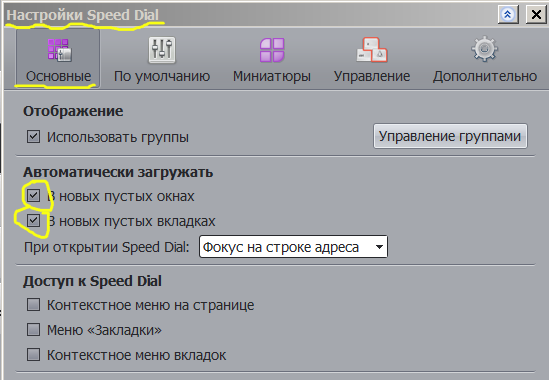The height and width of the screenshot is (380, 549).
Task: Enable the Меню «Закладки» checkbox
Action: (x=33, y=330)
